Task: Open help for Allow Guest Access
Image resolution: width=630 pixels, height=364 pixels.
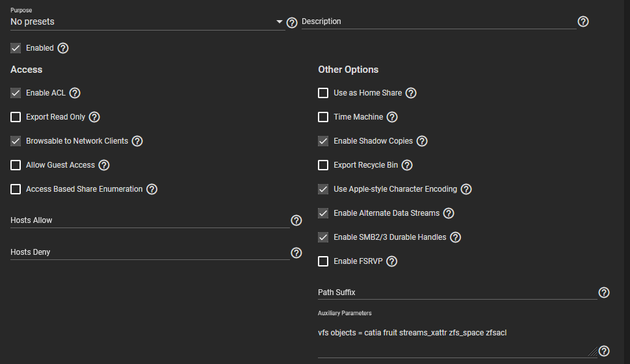Action: coord(104,165)
